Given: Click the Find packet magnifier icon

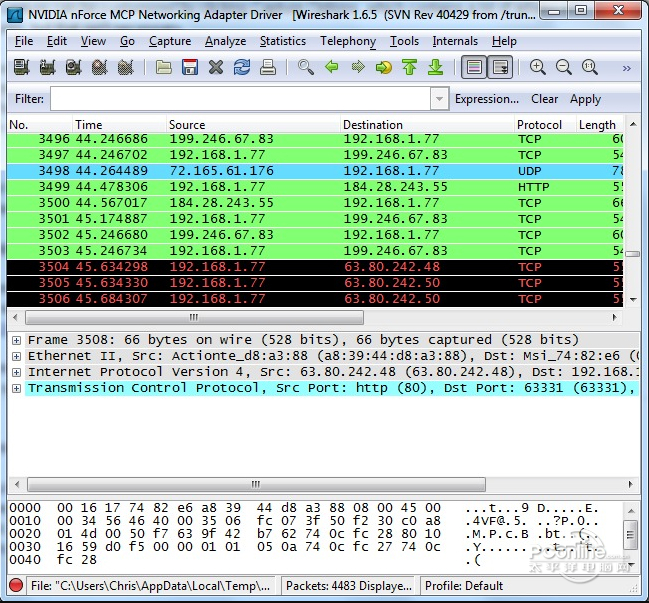Looking at the screenshot, I should (x=305, y=68).
